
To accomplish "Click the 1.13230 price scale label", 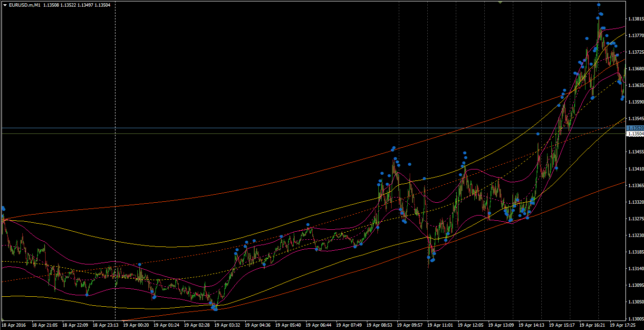I will 636,236.
